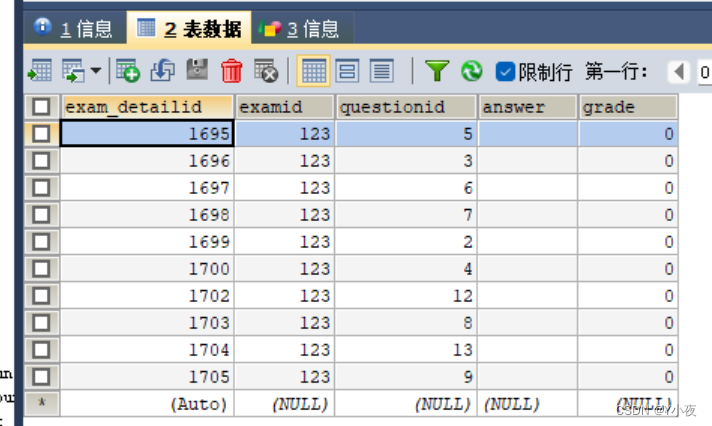
Task: Sort by the examid column header
Action: [x=285, y=107]
